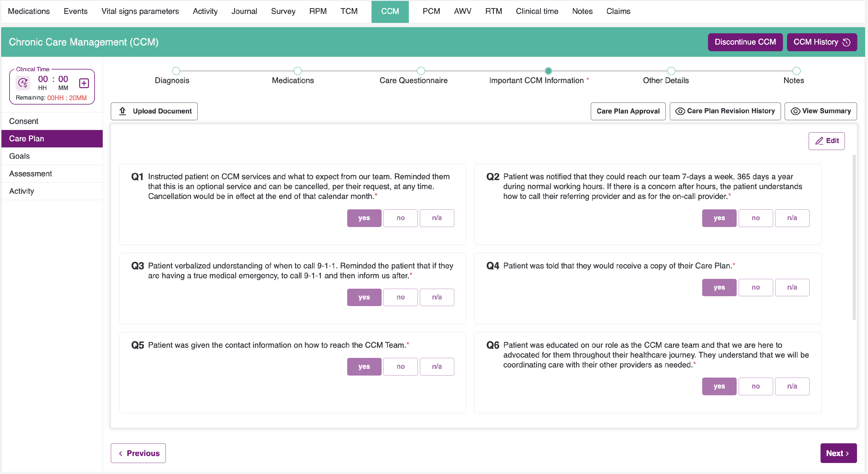Click the Notes step circle in progress tracker
This screenshot has width=868, height=474.
796,71
